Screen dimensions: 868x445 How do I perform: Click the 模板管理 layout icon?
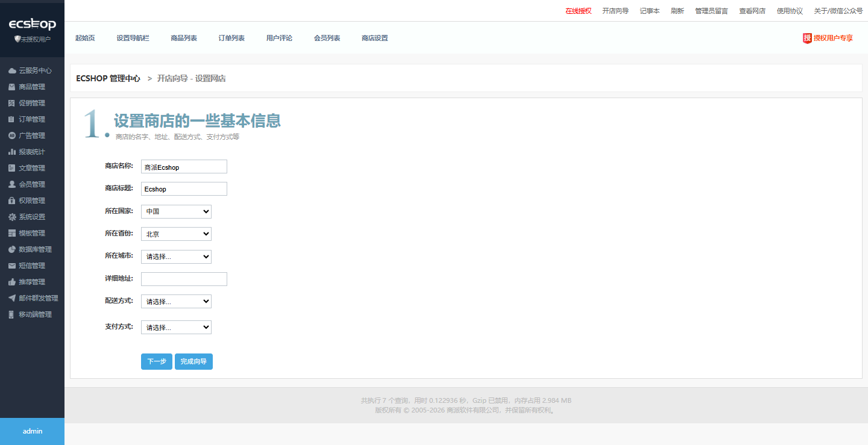pyautogui.click(x=12, y=233)
